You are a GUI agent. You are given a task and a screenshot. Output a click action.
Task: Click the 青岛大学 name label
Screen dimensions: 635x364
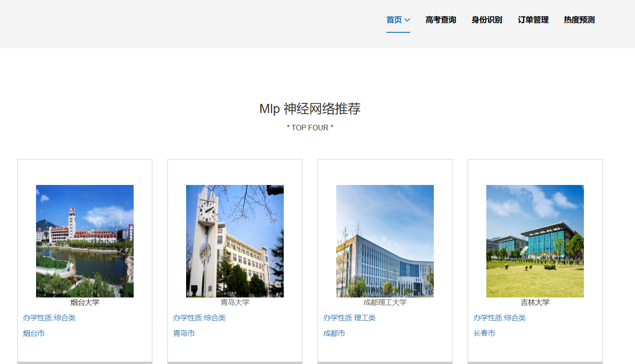[x=235, y=302]
